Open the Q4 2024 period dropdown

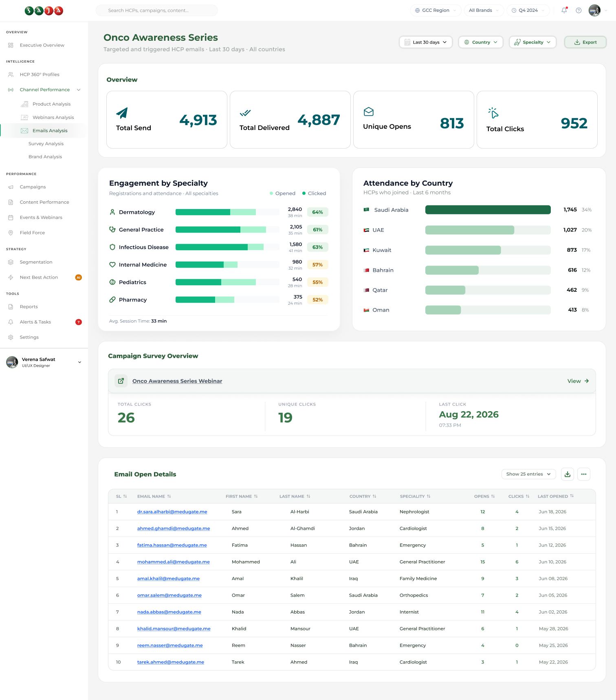point(528,10)
